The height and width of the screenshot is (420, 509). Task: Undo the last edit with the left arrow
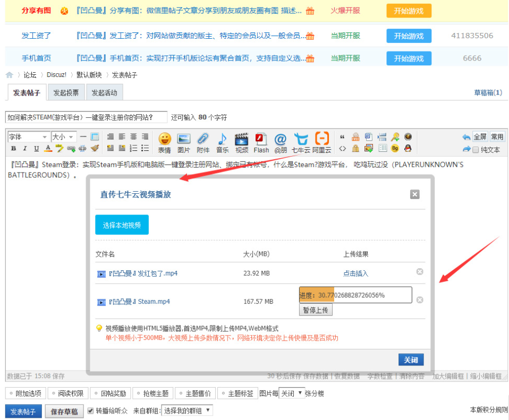pos(466,137)
